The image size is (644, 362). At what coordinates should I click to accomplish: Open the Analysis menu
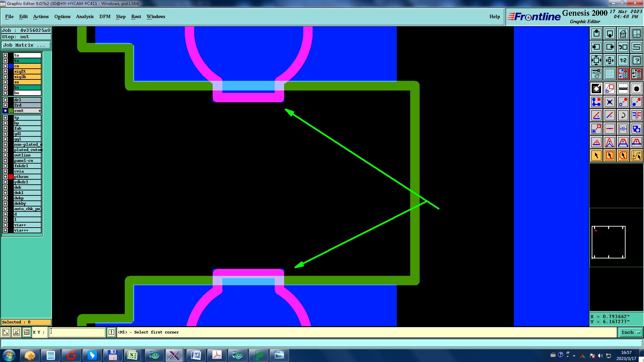coord(85,16)
